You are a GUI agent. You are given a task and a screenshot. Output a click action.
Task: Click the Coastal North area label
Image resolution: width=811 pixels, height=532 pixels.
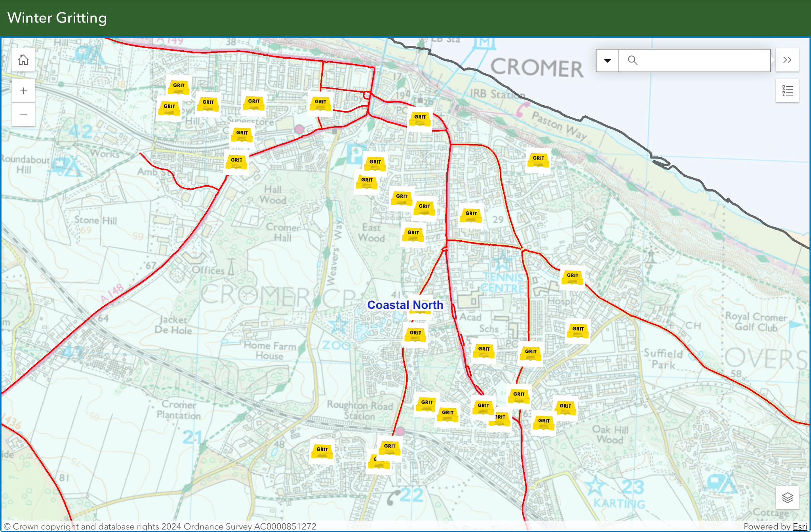pos(405,305)
